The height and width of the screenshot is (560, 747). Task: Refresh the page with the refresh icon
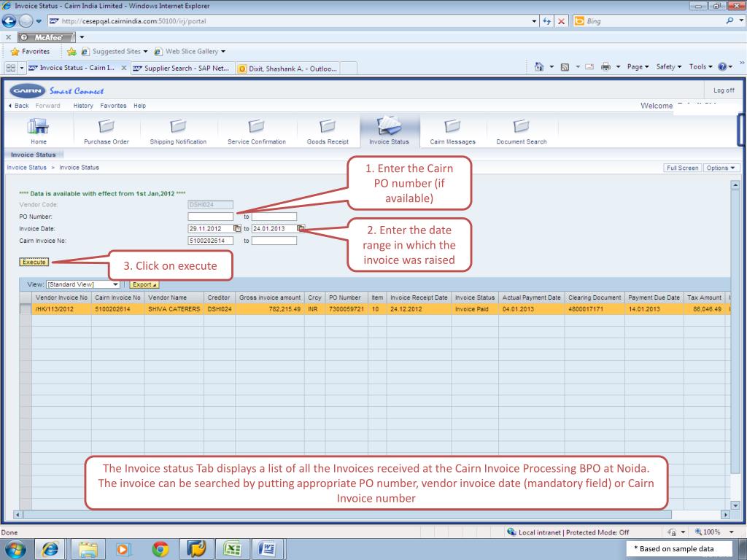pyautogui.click(x=547, y=21)
